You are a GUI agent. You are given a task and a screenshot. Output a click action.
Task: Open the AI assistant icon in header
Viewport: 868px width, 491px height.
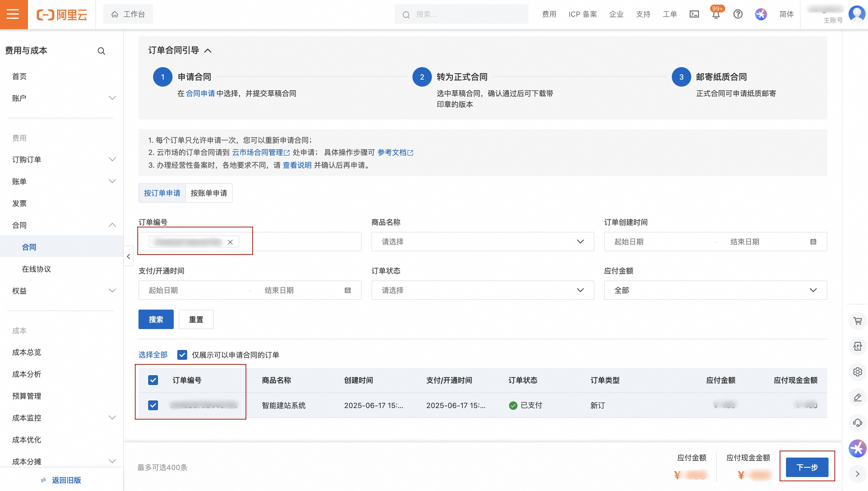760,14
